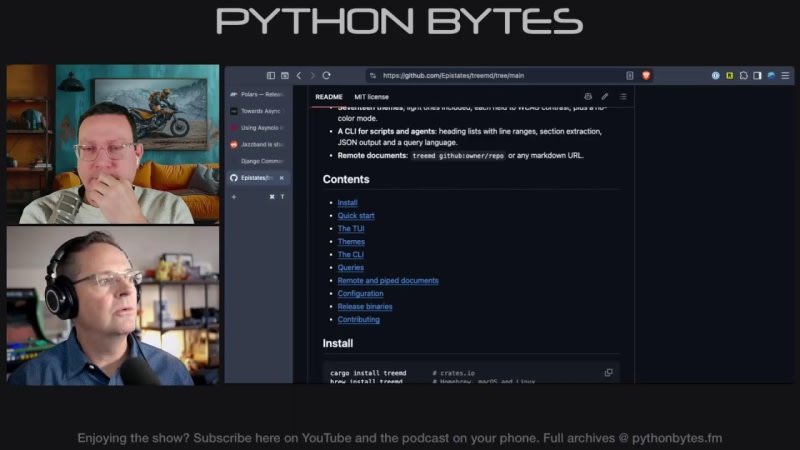Open the Remote and piped documents link
This screenshot has height=450, width=800.
pyautogui.click(x=388, y=281)
